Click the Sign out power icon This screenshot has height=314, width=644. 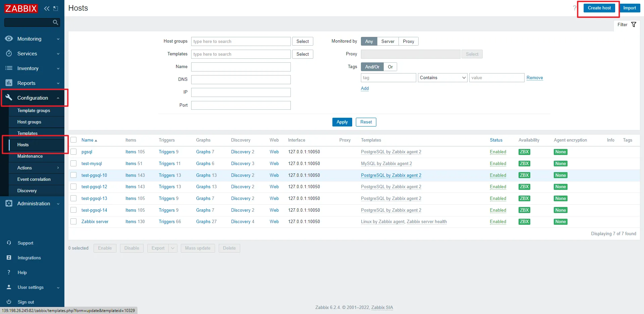pyautogui.click(x=9, y=302)
